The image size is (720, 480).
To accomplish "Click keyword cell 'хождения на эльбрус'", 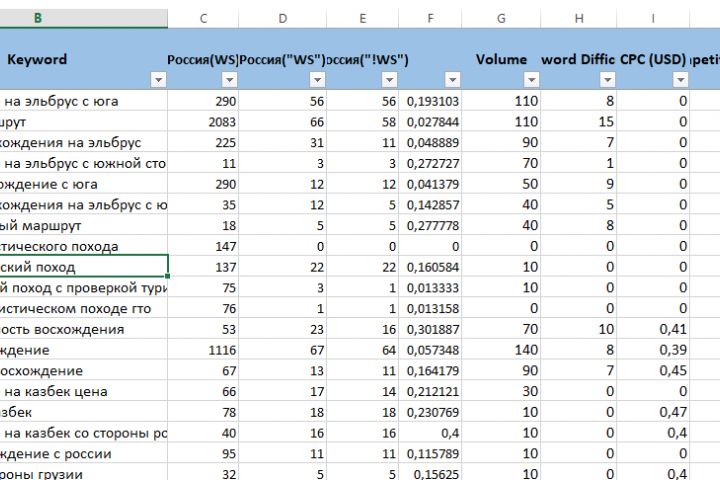I will coord(84,142).
